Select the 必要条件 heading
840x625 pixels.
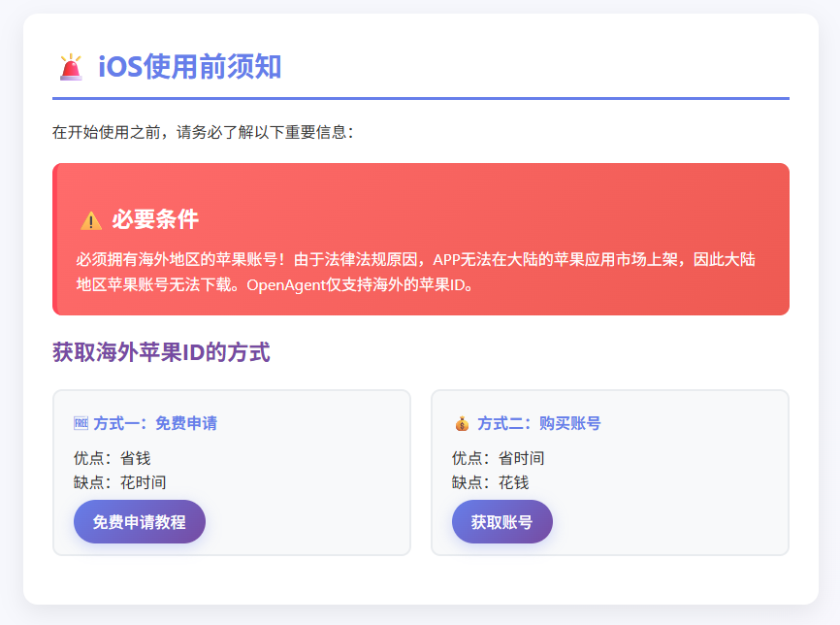point(155,219)
